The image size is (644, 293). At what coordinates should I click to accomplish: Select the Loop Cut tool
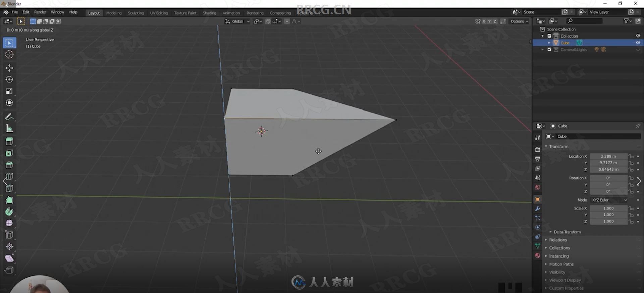coord(9,177)
